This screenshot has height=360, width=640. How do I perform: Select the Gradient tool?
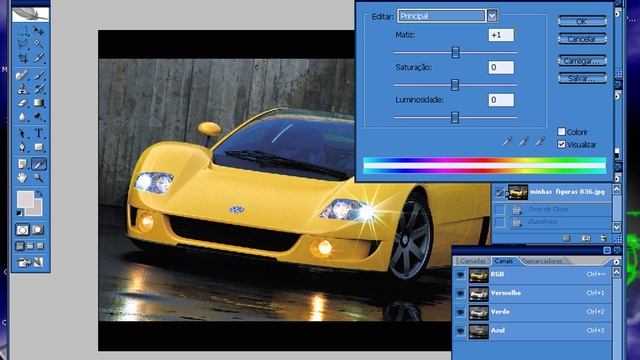click(x=39, y=103)
